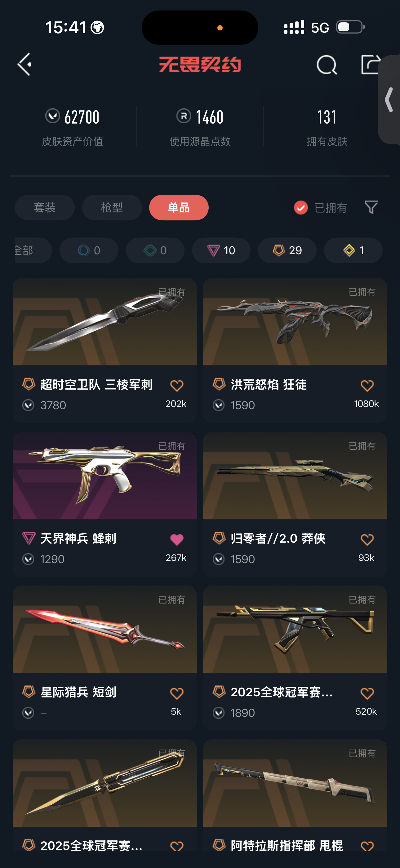
Task: Open the 阿特拉斯指挥部 甩棍 skin thumbnail
Action: 295,783
